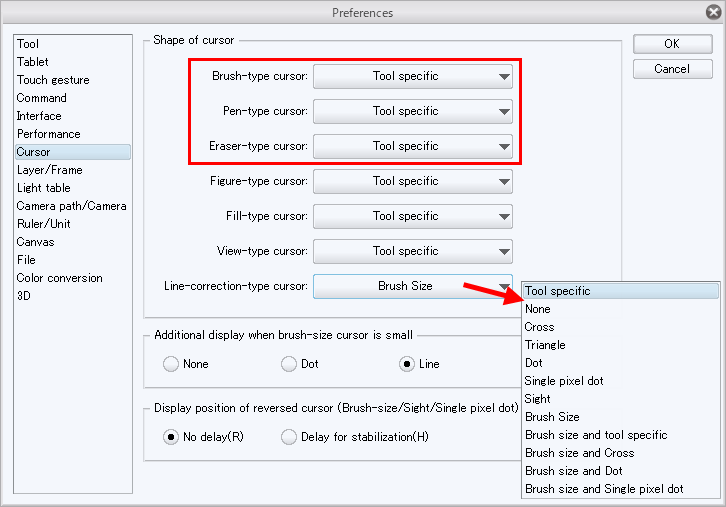Open the Layer/Frame preferences category

click(73, 170)
